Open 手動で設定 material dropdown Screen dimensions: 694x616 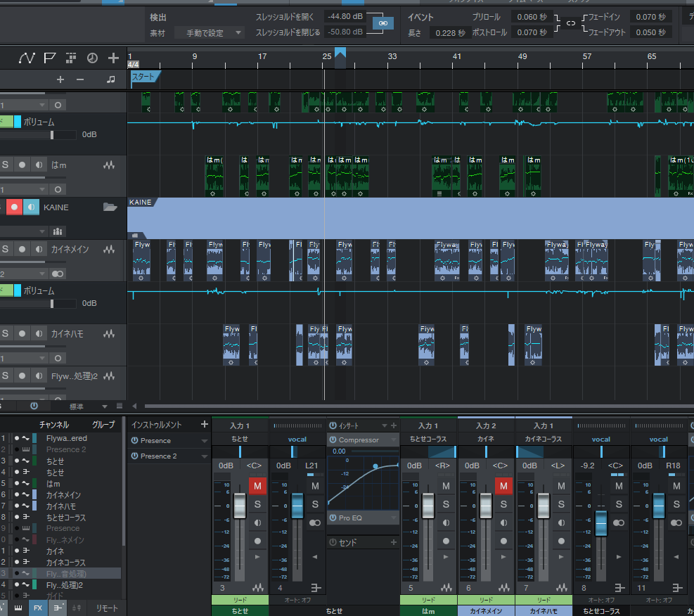210,33
